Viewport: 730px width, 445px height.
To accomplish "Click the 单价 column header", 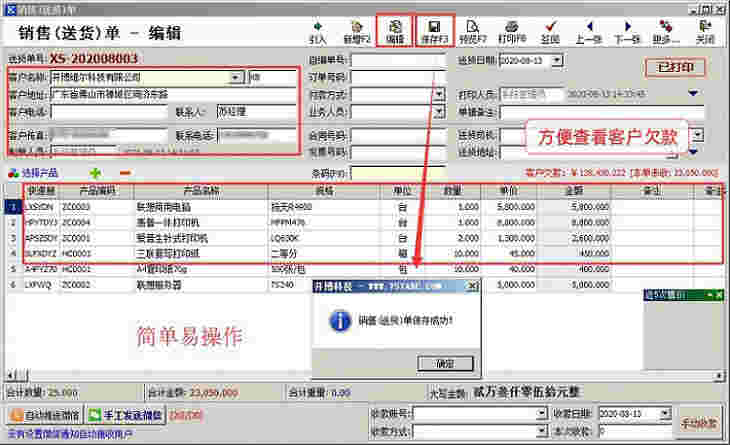I will tap(509, 190).
